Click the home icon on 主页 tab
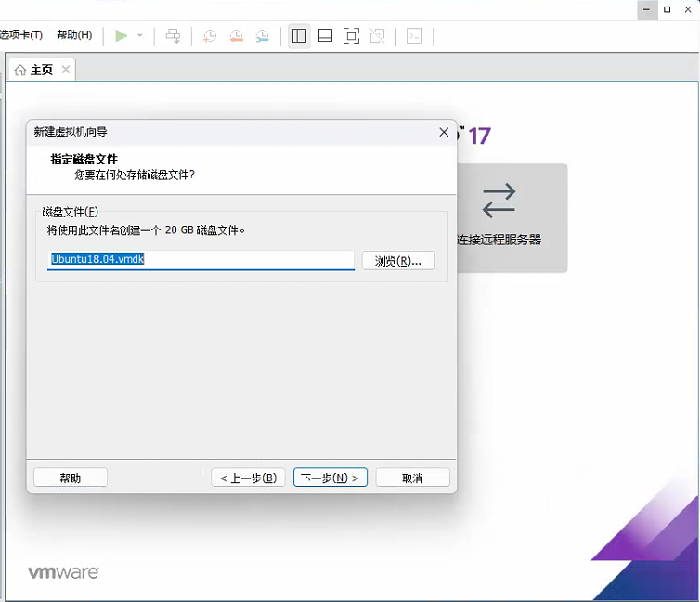 [x=20, y=70]
